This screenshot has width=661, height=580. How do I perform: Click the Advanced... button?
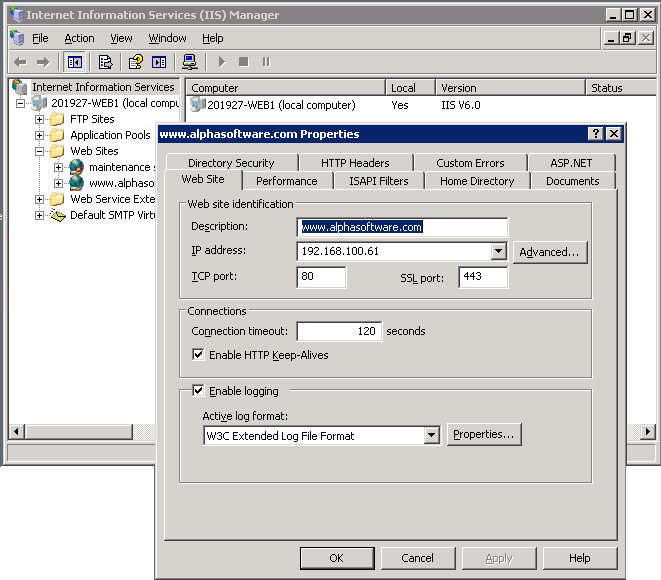coord(550,252)
